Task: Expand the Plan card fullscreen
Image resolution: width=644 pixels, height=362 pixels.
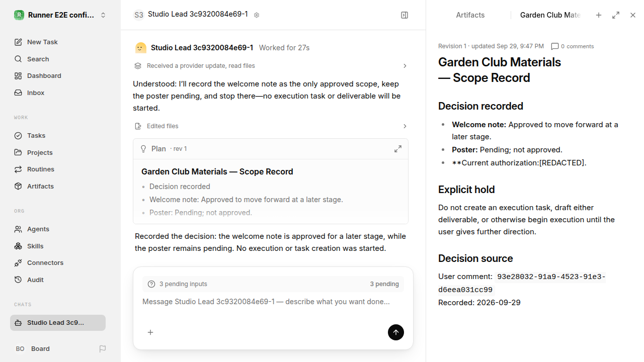Action: 398,149
